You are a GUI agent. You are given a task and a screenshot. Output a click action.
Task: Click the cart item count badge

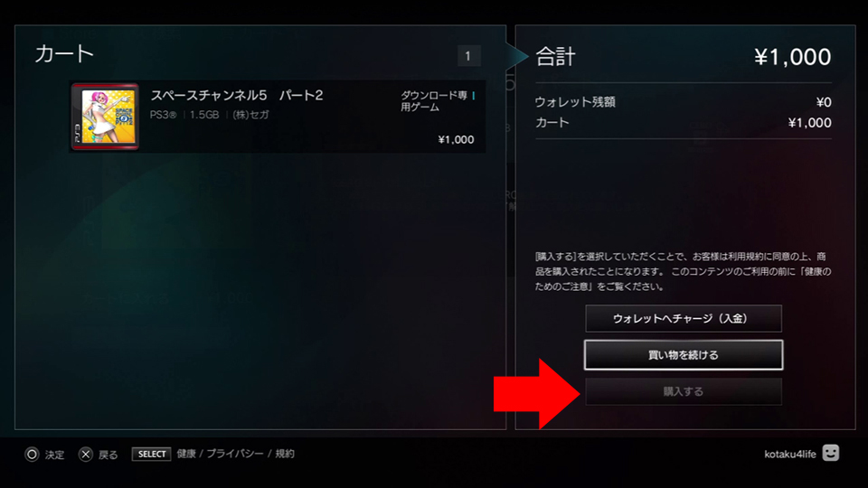[468, 56]
